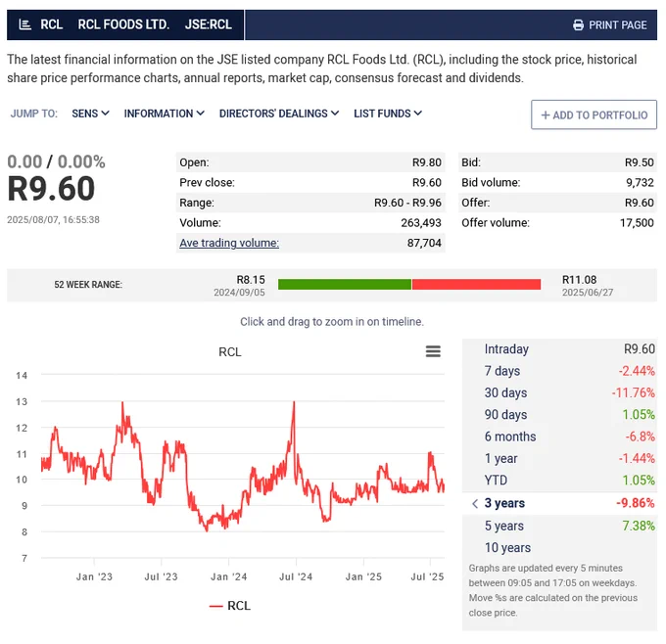Click the chart title RCL
The height and width of the screenshot is (644, 666).
click(x=230, y=352)
